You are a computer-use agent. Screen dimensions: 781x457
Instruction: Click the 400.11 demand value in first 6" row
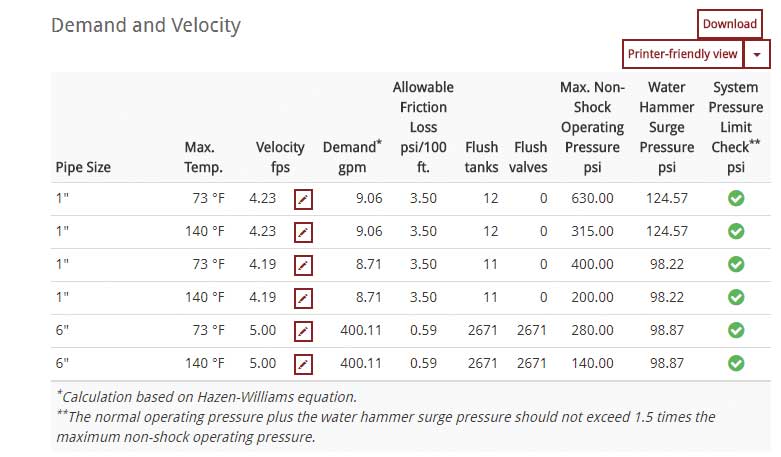[361, 330]
